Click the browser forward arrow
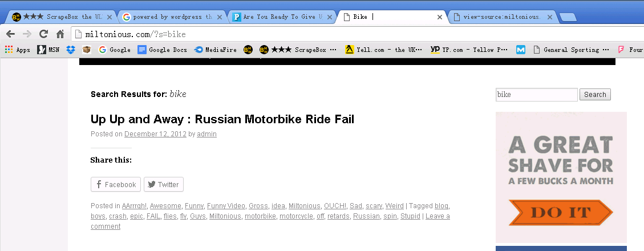 [27, 34]
